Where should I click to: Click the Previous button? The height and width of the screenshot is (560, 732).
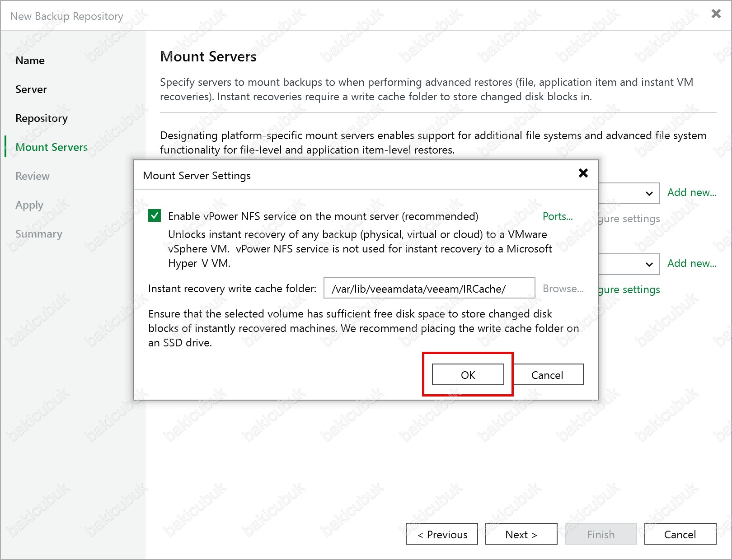[441, 534]
